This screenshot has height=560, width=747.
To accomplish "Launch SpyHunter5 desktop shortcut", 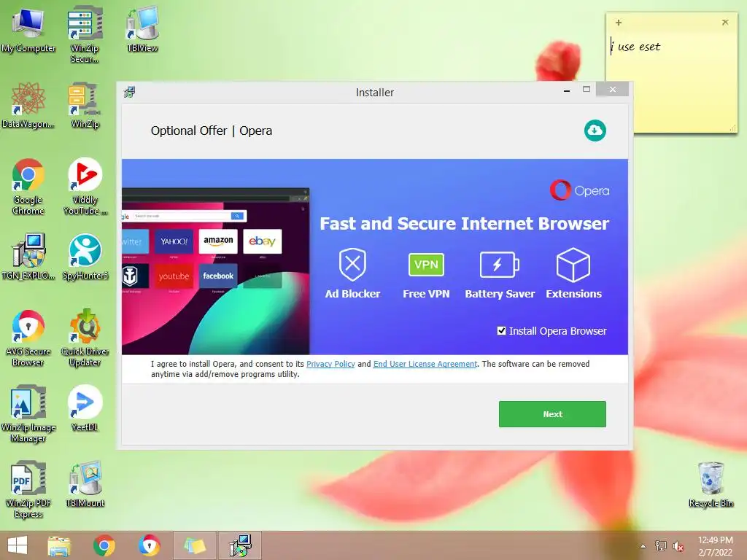I will tap(85, 257).
